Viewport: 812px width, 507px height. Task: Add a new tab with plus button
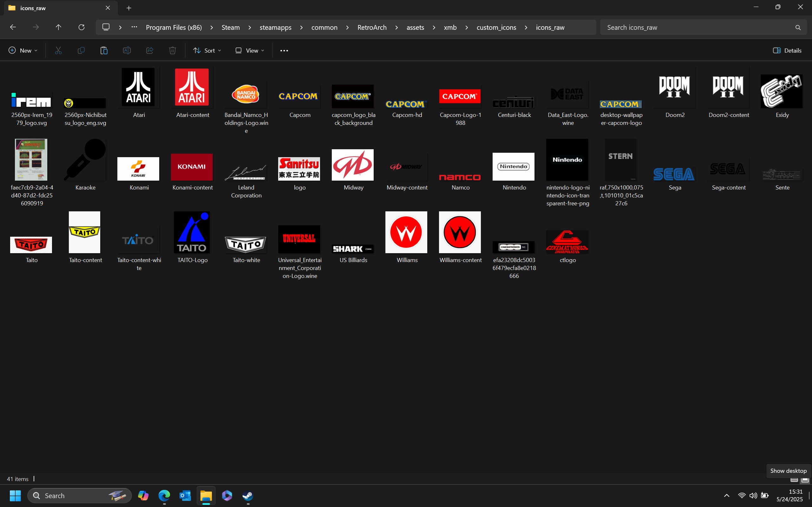point(129,8)
